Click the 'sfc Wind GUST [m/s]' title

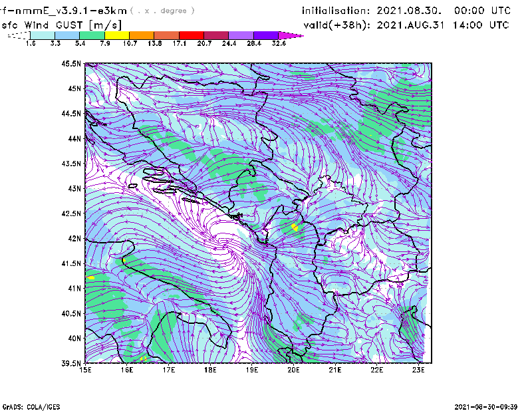tap(61, 25)
